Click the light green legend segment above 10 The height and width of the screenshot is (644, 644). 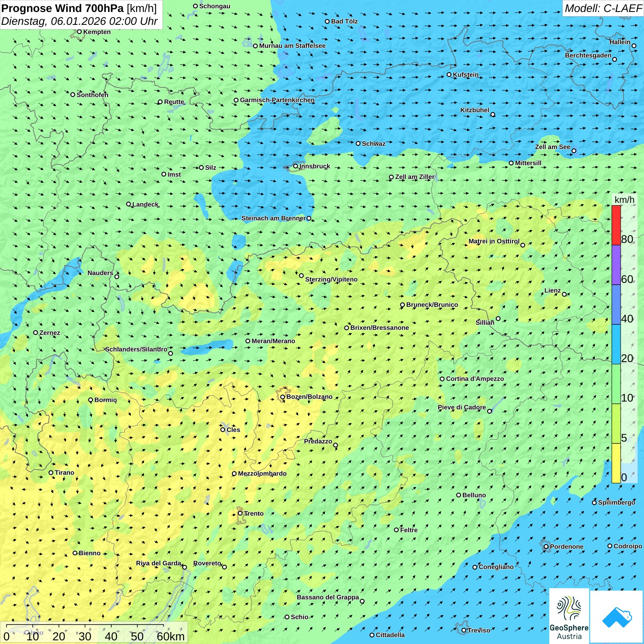click(x=616, y=384)
